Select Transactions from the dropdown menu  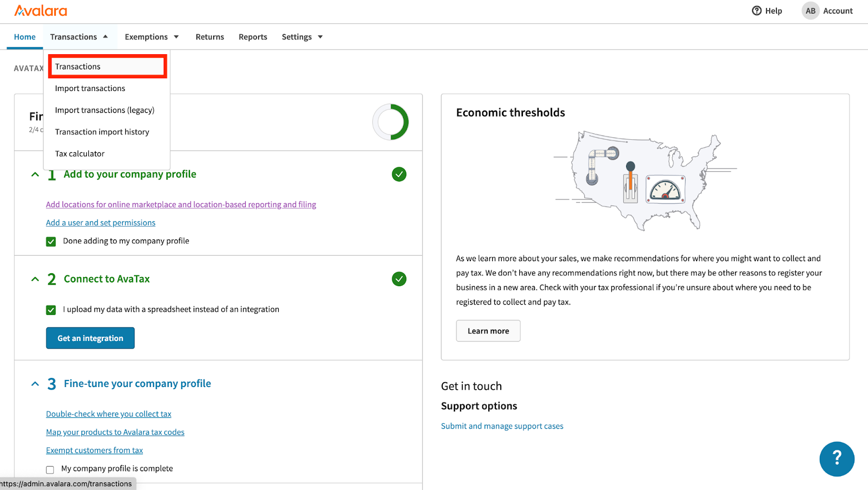click(x=107, y=67)
